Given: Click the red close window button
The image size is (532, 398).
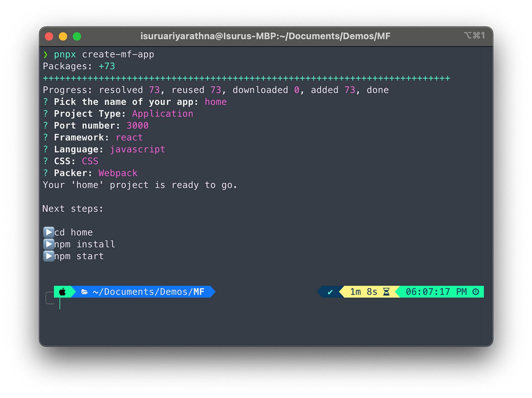Looking at the screenshot, I should 49,36.
